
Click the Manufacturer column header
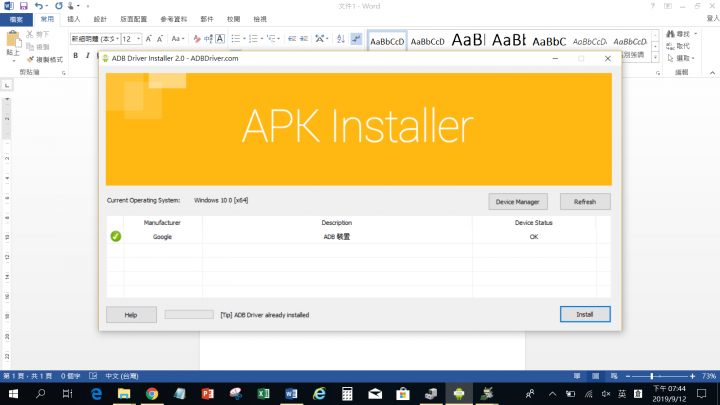162,223
